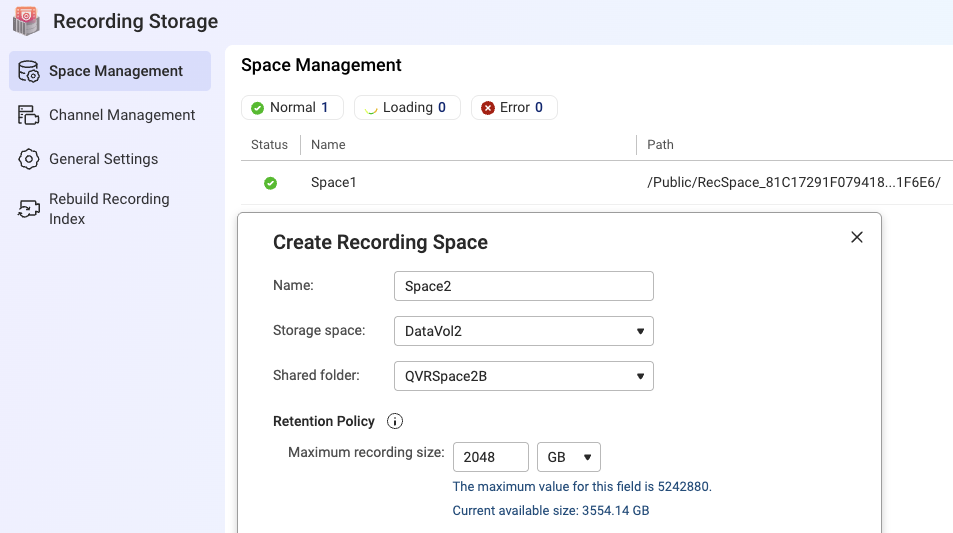The width and height of the screenshot is (953, 533).
Task: Open the GB size unit dropdown
Action: [568, 457]
